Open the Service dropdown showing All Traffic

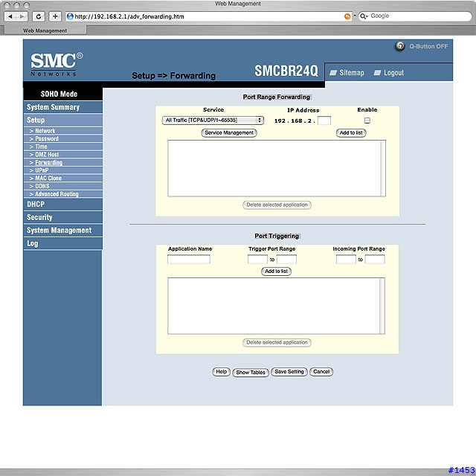pos(213,120)
